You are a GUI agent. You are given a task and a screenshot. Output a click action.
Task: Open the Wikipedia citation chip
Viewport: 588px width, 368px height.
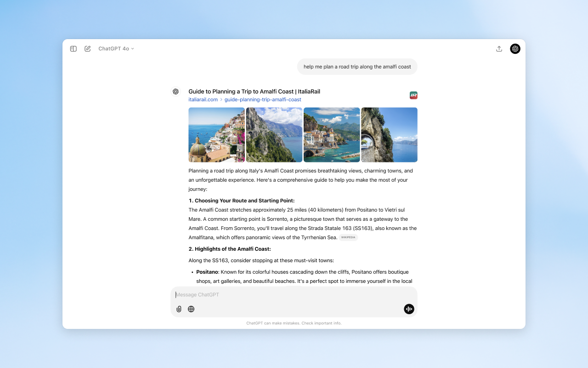[x=348, y=237]
